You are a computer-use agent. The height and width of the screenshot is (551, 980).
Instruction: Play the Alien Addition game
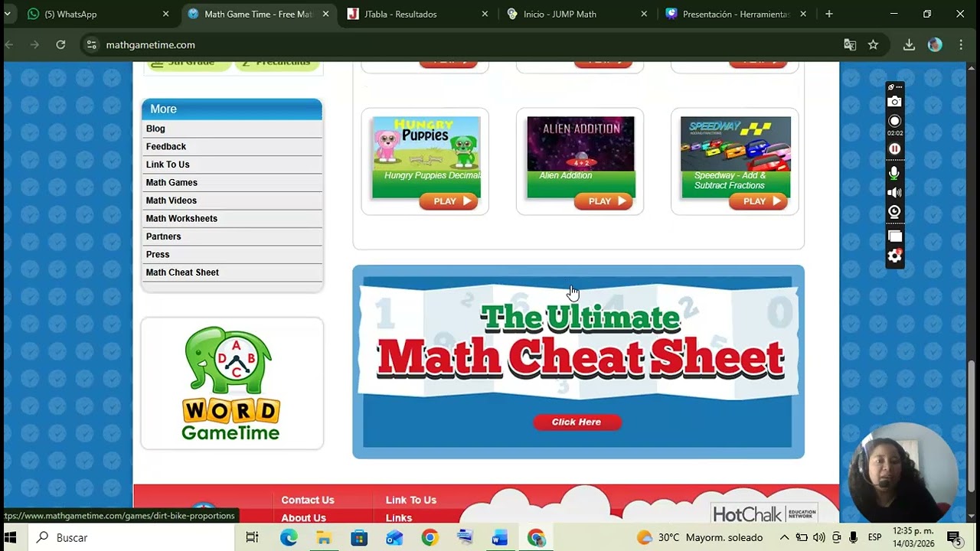(603, 201)
